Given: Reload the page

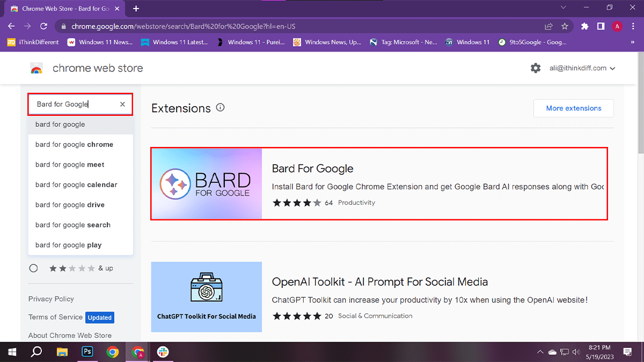Looking at the screenshot, I should [44, 26].
